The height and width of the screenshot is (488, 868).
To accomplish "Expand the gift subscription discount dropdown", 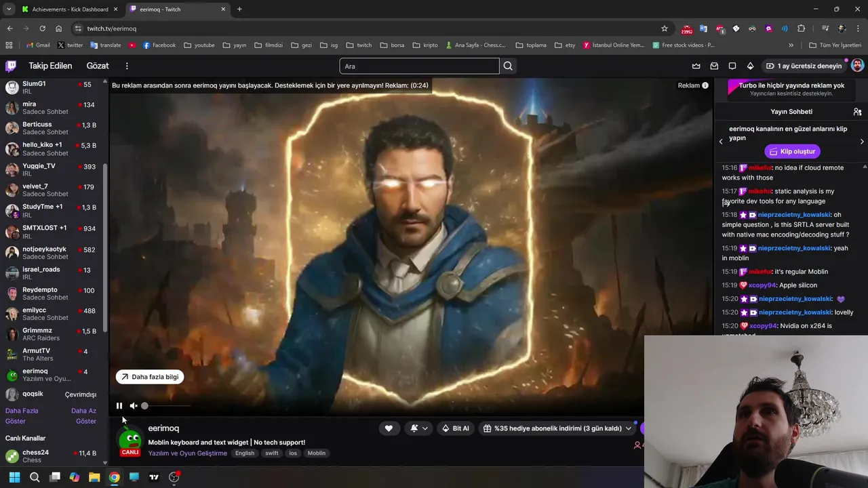I will pos(557,428).
